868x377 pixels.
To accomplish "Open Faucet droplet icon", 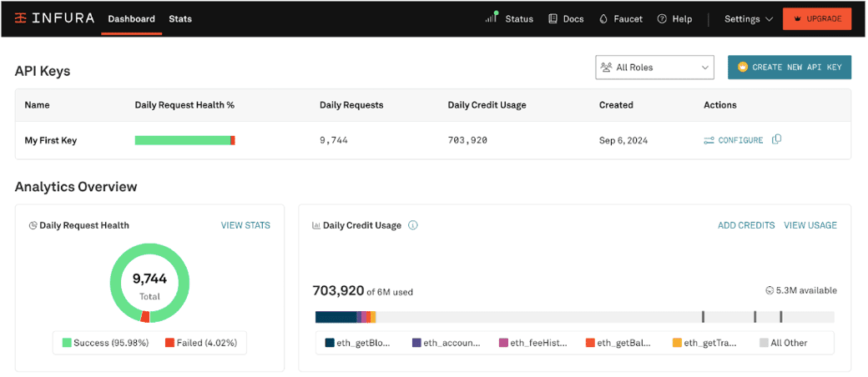I will coord(603,19).
